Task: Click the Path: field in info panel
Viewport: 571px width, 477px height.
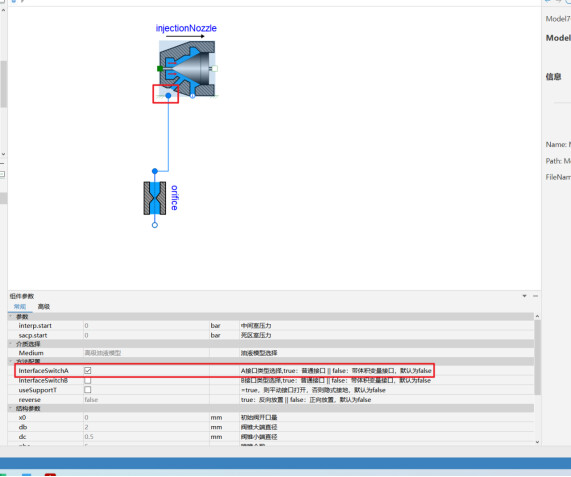Action: click(x=558, y=161)
